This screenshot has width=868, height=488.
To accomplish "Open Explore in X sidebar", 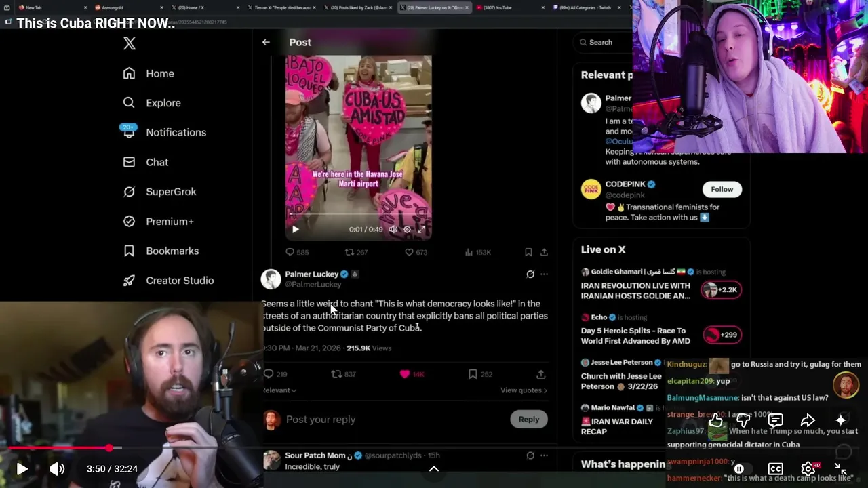I will pos(152,103).
